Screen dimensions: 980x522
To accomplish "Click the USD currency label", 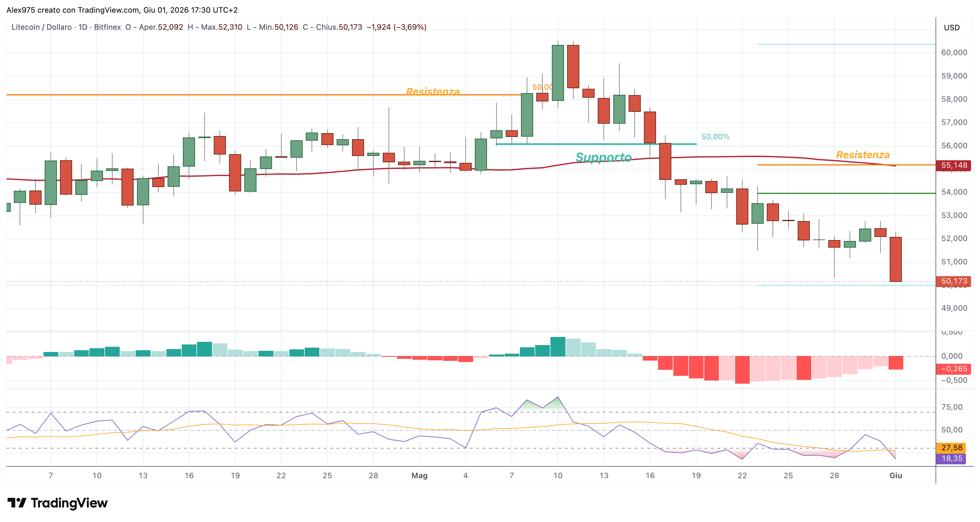I will tap(951, 28).
